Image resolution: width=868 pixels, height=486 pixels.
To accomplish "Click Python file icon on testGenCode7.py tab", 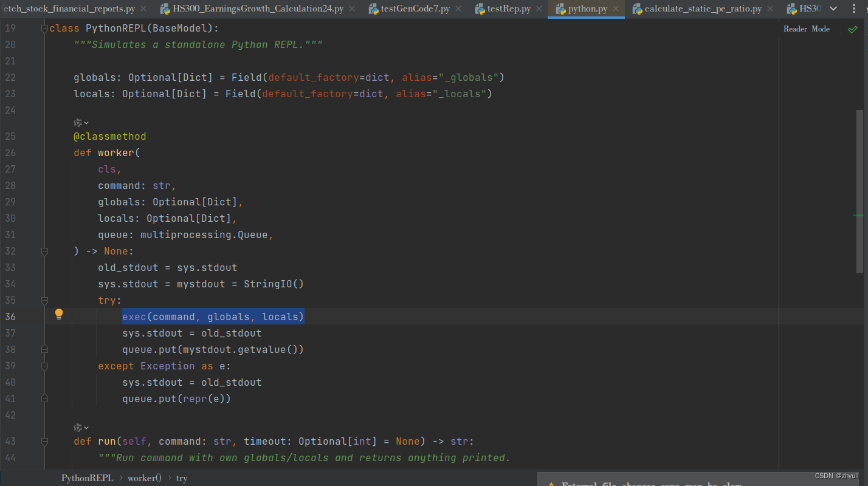I will (374, 9).
